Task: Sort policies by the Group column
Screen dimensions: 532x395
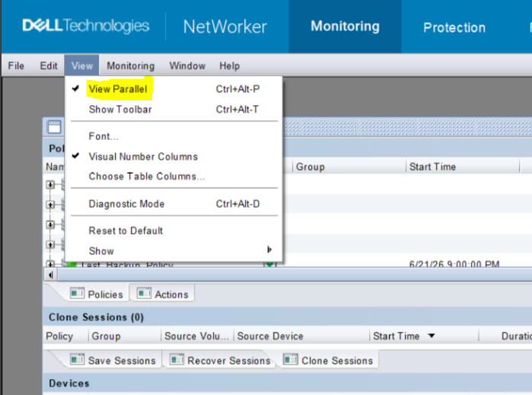Action: [349, 167]
